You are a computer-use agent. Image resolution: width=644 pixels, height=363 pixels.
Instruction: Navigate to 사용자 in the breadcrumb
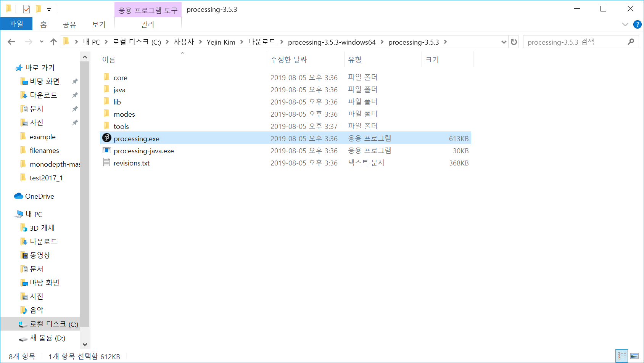184,42
